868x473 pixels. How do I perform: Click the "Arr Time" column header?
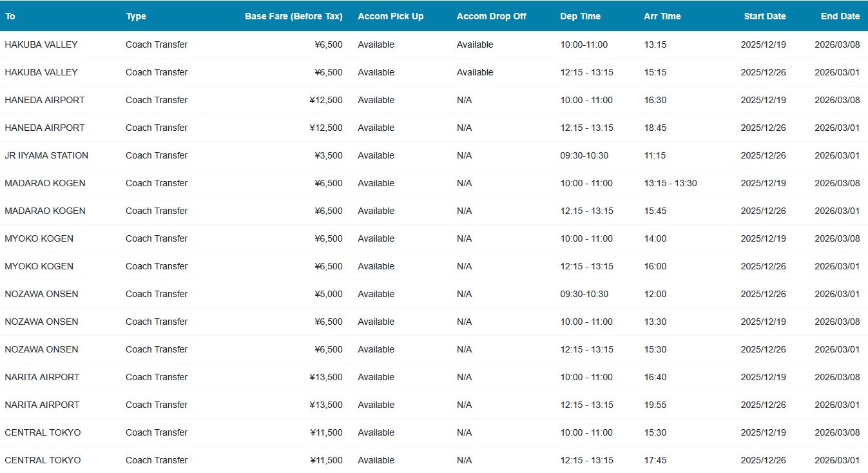click(x=662, y=16)
